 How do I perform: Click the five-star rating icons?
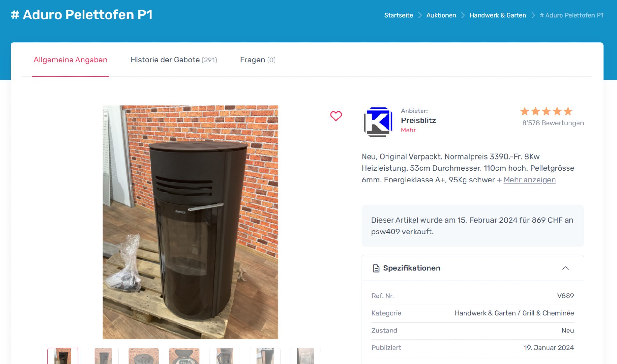[546, 111]
